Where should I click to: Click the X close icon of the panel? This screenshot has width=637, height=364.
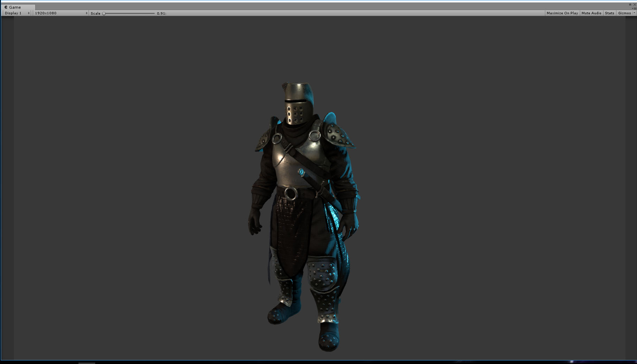635,5
